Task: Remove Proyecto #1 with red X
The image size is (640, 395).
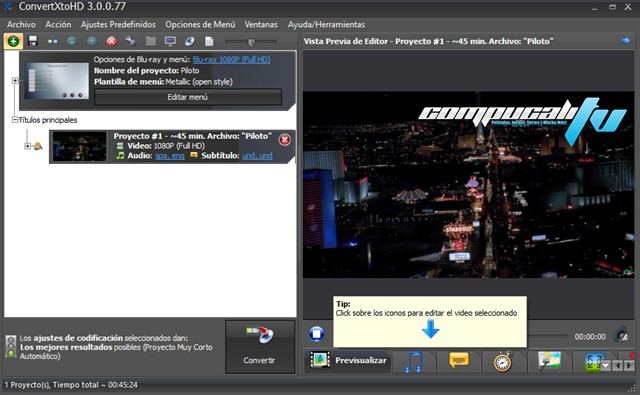Action: click(284, 140)
